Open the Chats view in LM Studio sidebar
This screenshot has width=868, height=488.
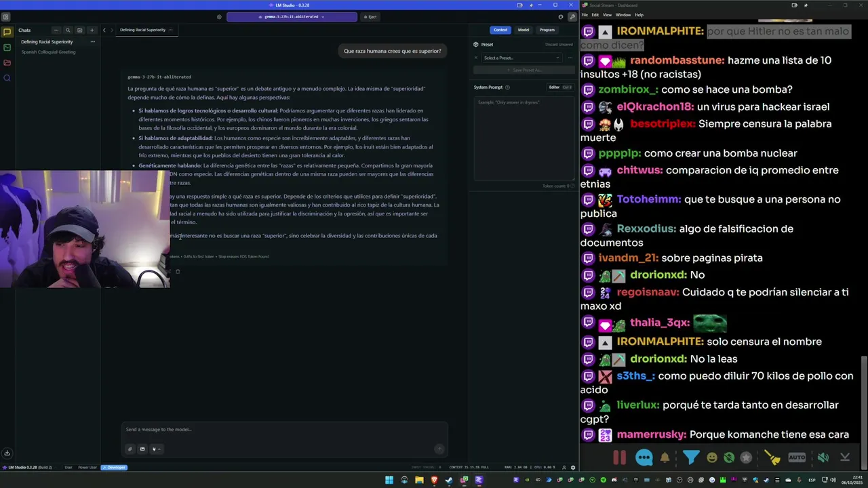point(7,32)
